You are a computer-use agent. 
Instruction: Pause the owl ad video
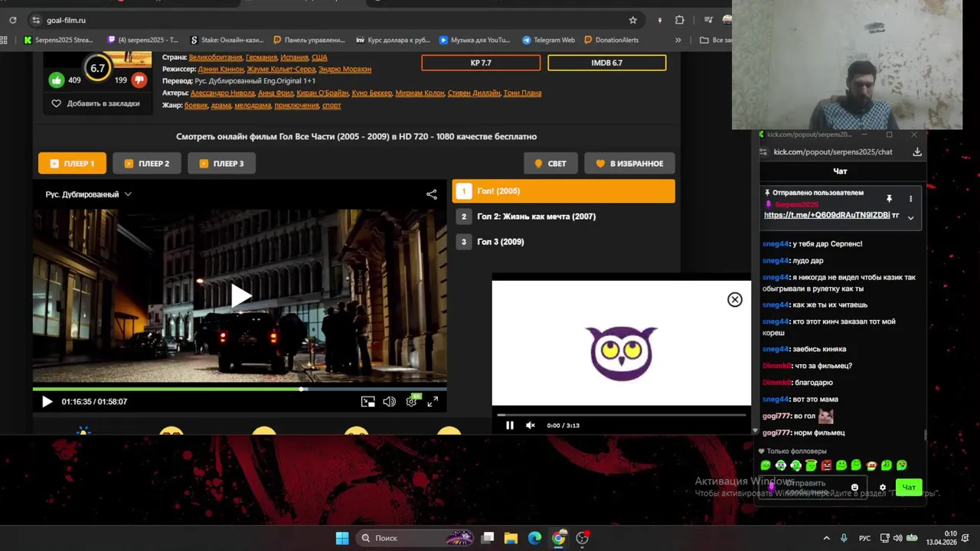pos(510,425)
